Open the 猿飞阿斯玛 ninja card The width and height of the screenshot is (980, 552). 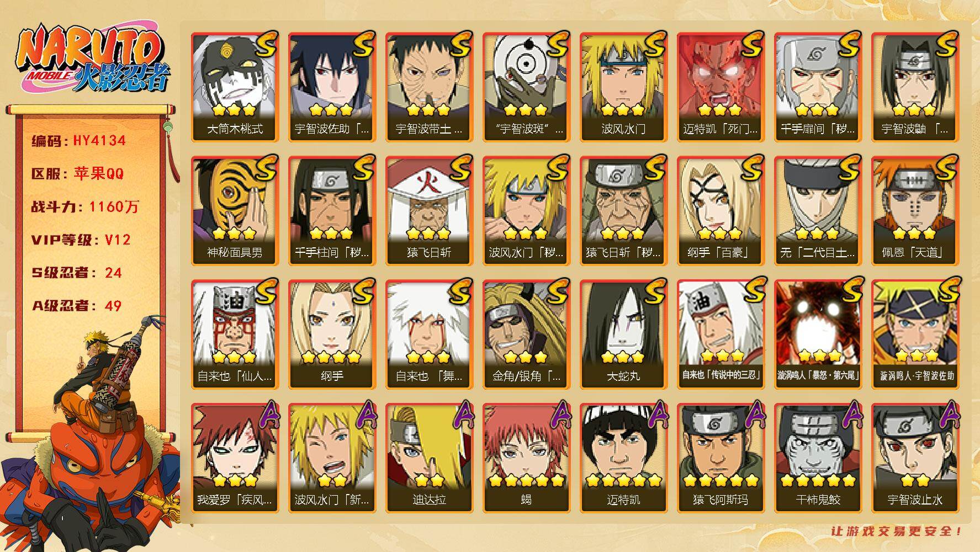point(721,458)
